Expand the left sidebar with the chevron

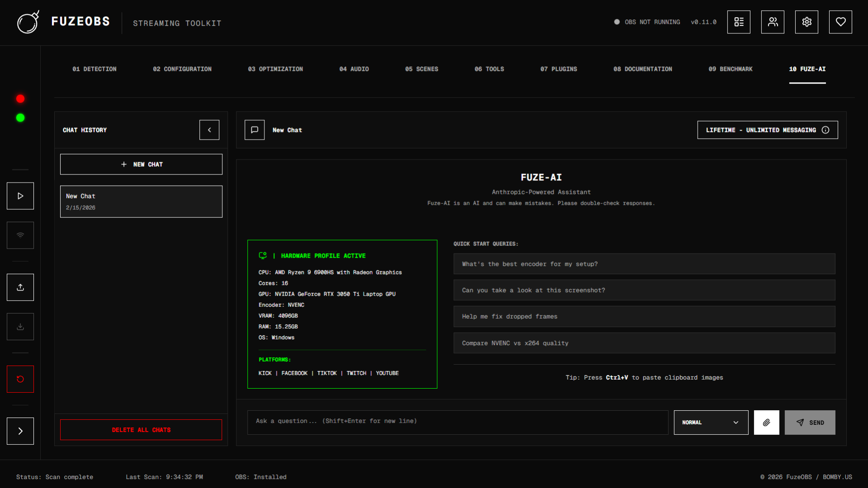pos(20,431)
